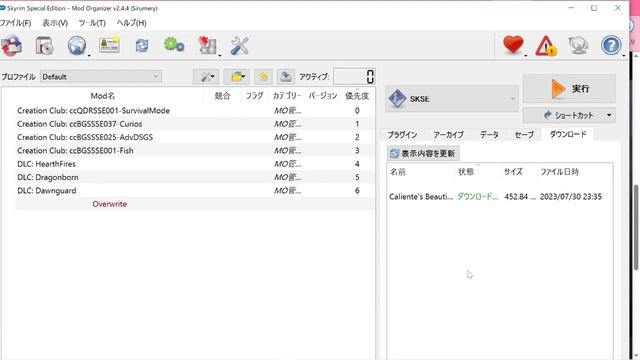
Task: Select Creation Club ccBGSSSE037-Curios row
Action: 195,124
